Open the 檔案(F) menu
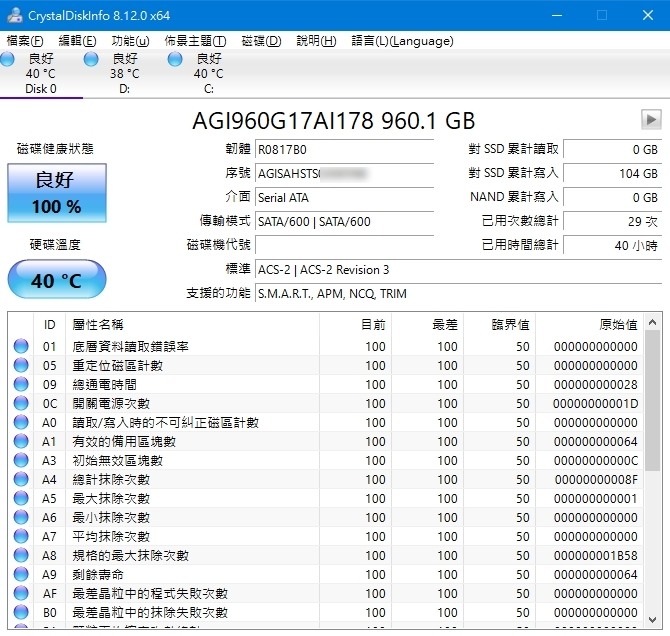670x636 pixels. point(25,41)
